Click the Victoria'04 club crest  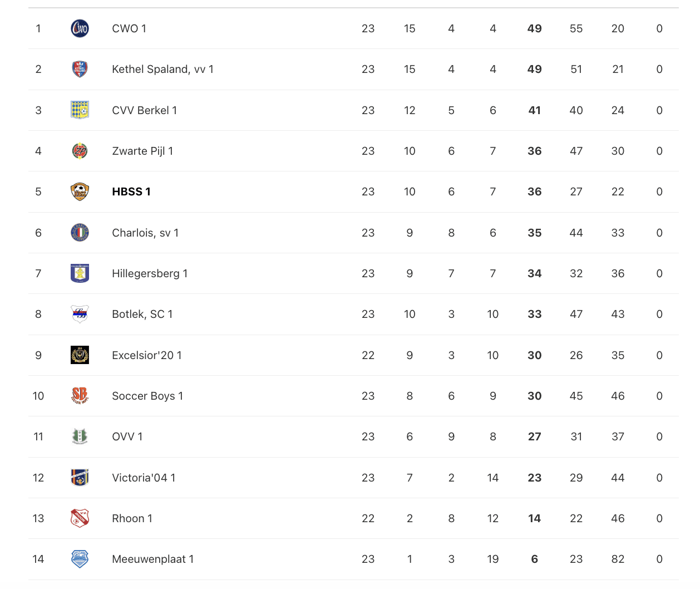pos(80,478)
